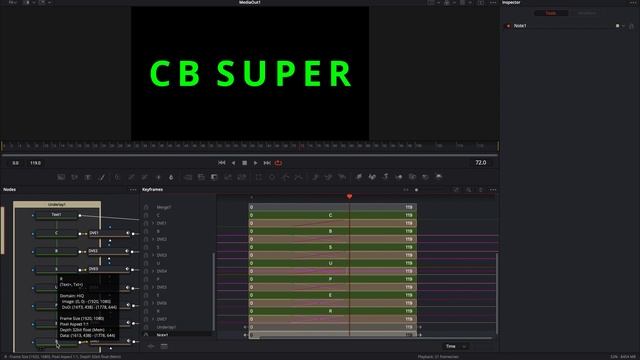Expand the DVE3 row in the Keyframes list
640x360 pixels.
point(153,255)
